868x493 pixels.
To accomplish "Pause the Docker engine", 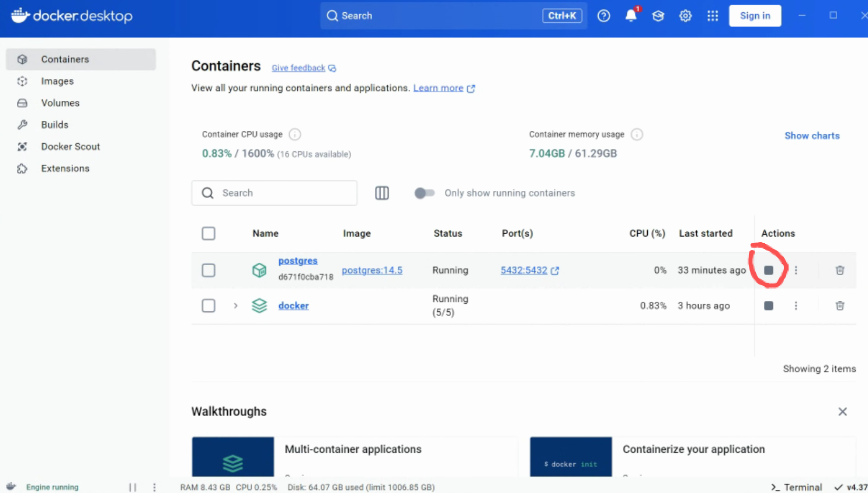I will (133, 487).
